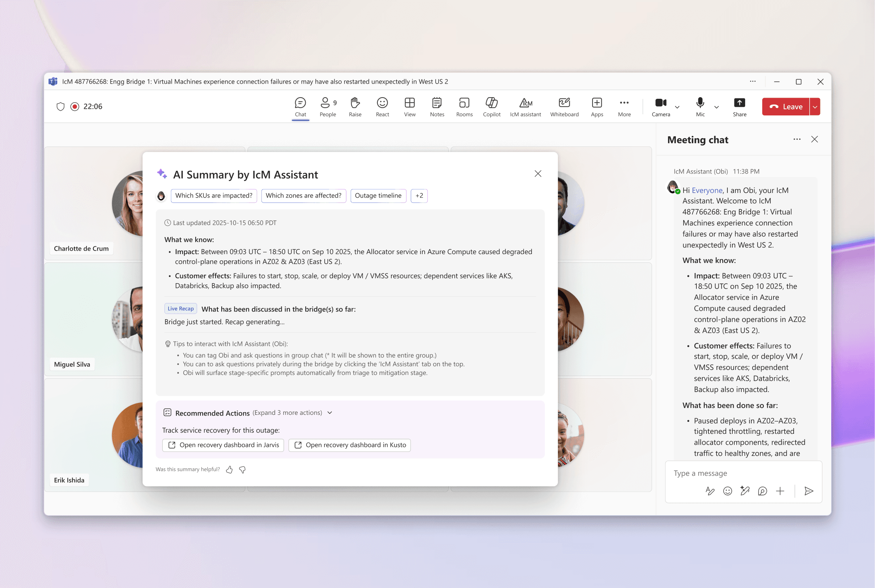
Task: Open recovery dashboard in Kusto
Action: point(350,445)
